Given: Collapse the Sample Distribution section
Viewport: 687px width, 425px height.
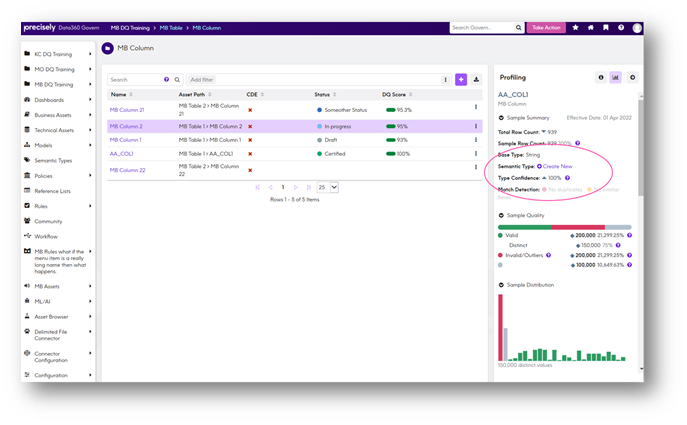Looking at the screenshot, I should [x=501, y=285].
